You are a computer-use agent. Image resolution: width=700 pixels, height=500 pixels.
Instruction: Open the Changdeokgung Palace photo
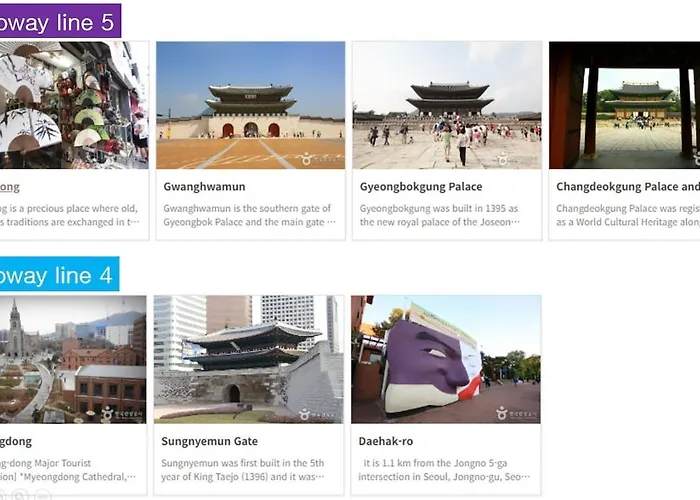[625, 105]
